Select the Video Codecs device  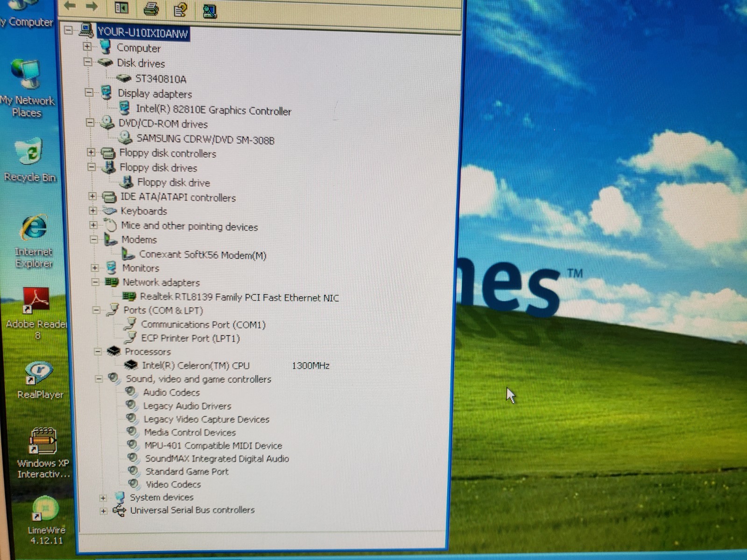173,484
